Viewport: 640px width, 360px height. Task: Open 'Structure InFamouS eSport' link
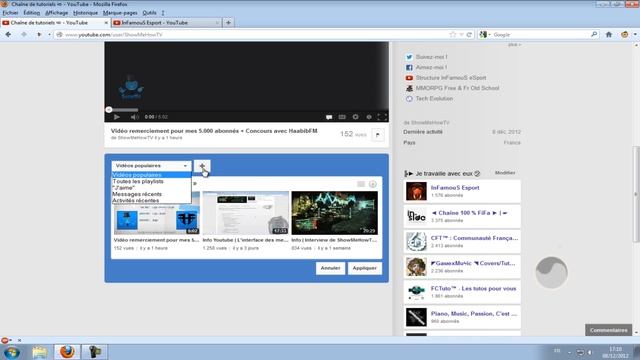click(x=451, y=78)
